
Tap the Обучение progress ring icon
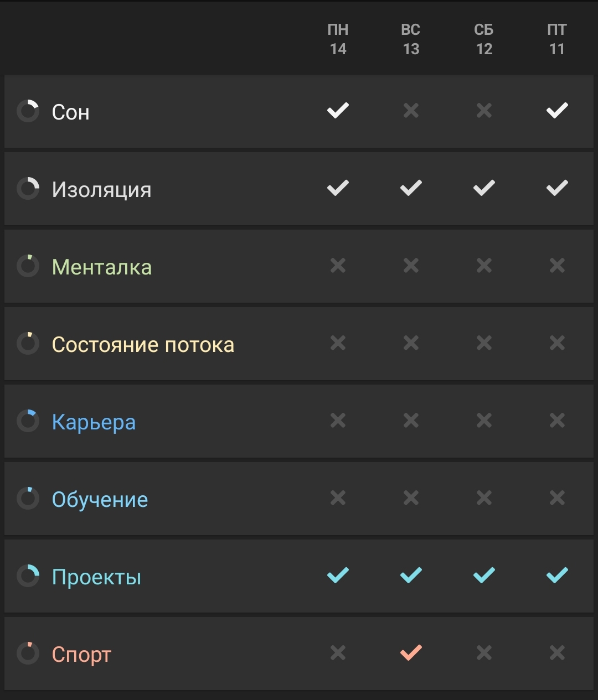28,499
